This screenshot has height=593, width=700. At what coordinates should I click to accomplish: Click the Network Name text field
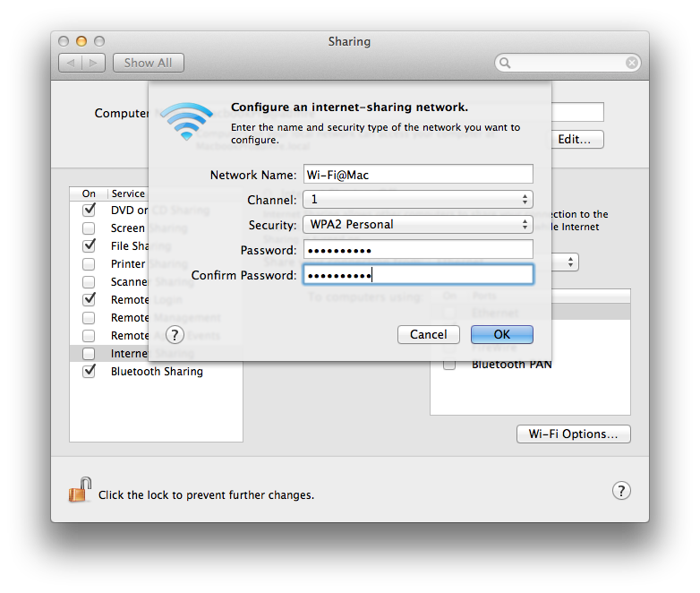[418, 175]
